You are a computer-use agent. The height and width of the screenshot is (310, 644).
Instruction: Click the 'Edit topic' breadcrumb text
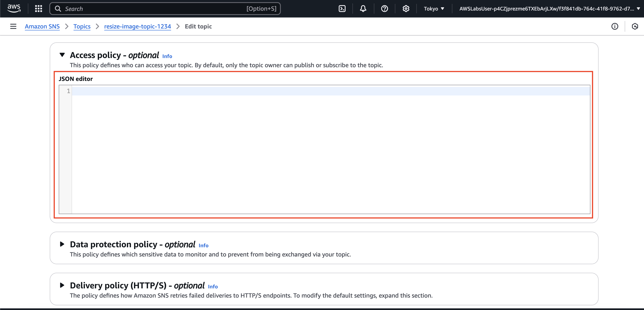pos(198,27)
